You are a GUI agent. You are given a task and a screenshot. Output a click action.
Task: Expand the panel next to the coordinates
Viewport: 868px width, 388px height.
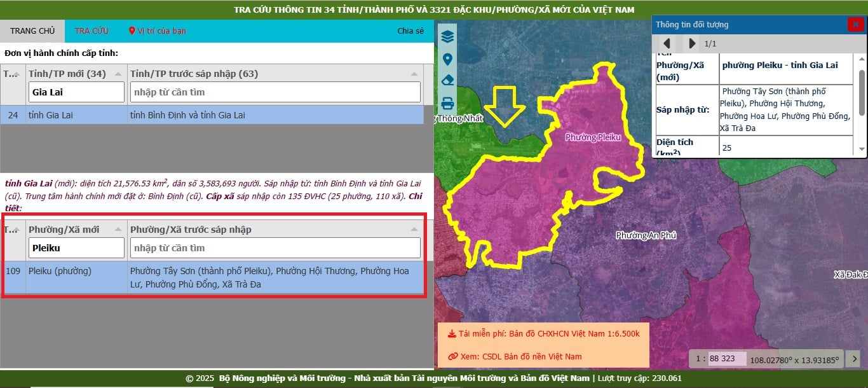point(855,358)
